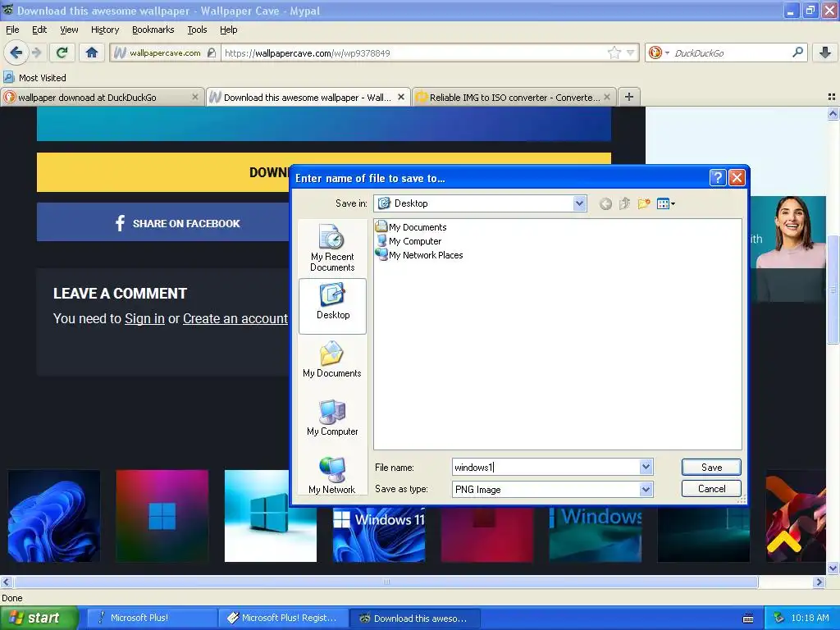Open the View menu
Viewport: 840px width, 630px height.
pyautogui.click(x=69, y=30)
